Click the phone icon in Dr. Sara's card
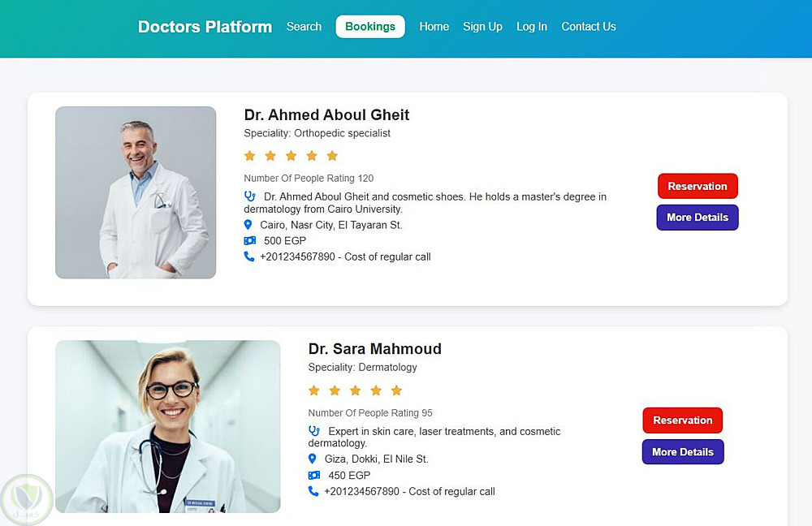This screenshot has height=526, width=812. [313, 491]
